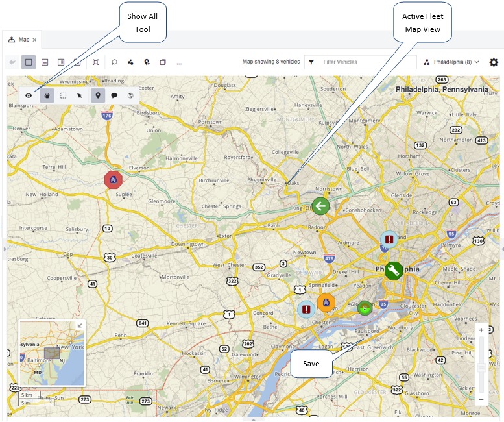Click the zoom slider handle
Screen dimensions: 504x422
481,367
